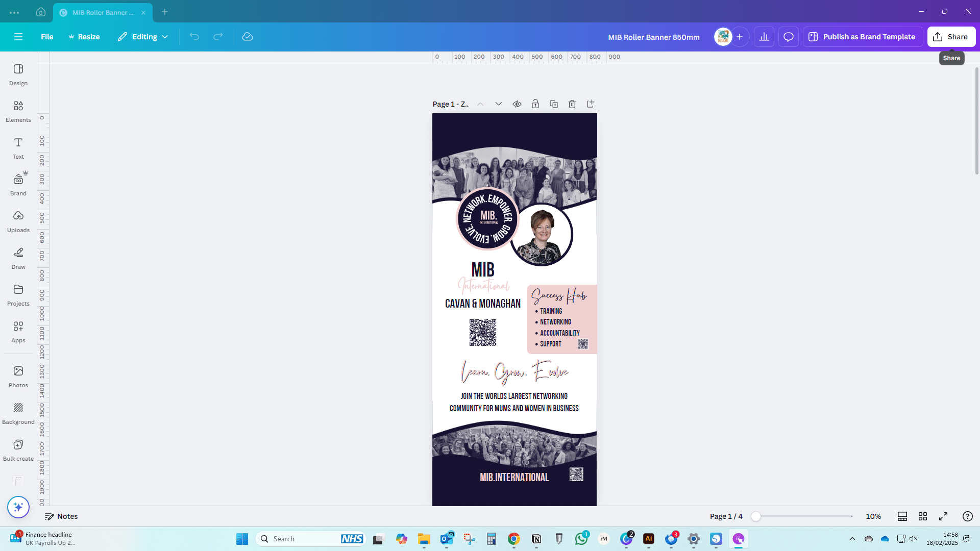Open the Notes panel
Viewport: 980px width, 551px height.
61,516
